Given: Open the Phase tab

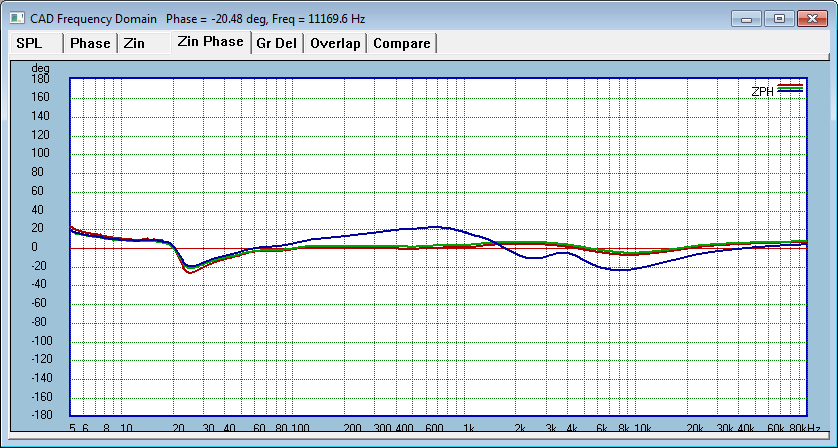Looking at the screenshot, I should [90, 43].
